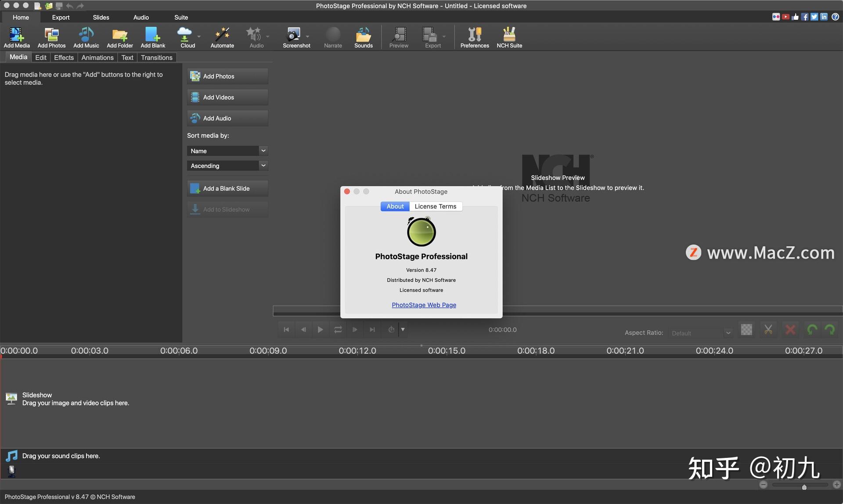
Task: Click the red X delete icon
Action: point(790,330)
